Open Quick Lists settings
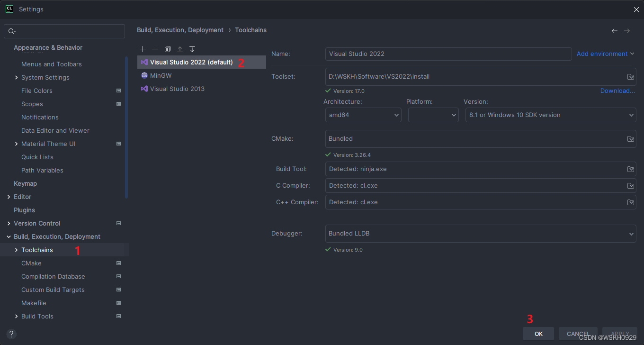This screenshot has height=345, width=644. point(37,157)
